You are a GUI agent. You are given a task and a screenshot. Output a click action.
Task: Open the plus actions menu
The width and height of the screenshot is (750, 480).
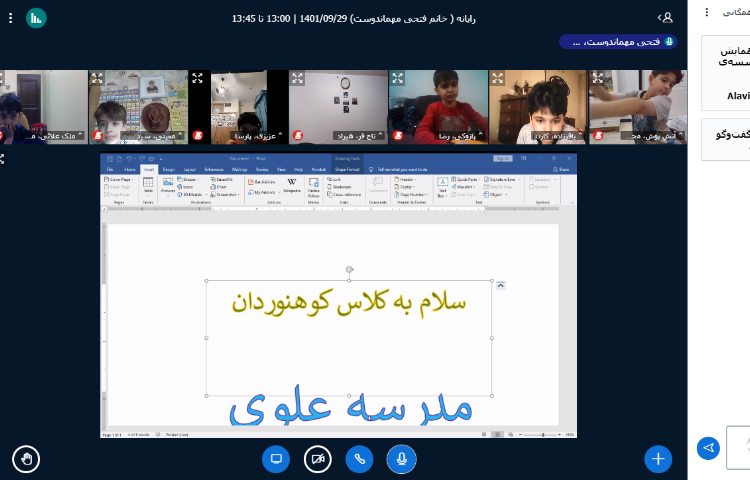pos(658,459)
